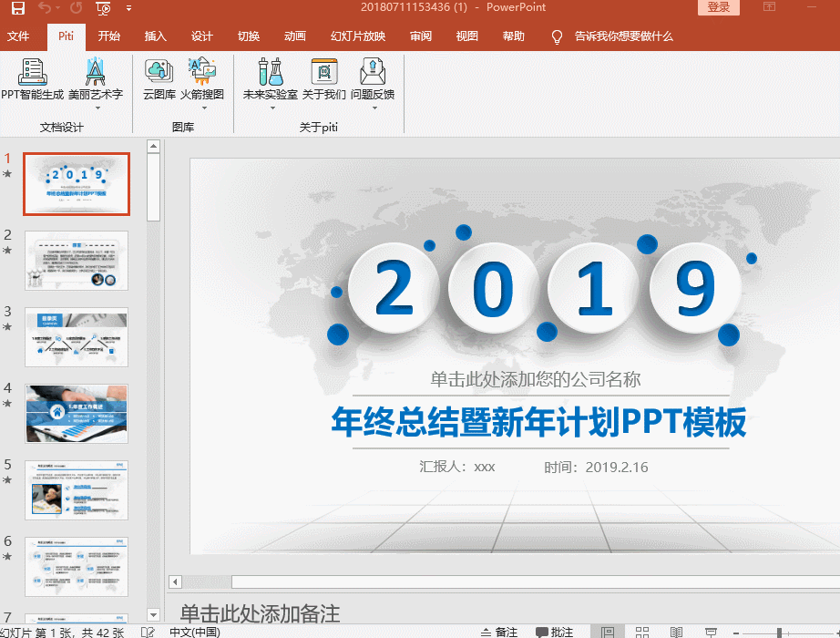Toggle the 批注 comments button
Screen dimensions: 840x638
555,633
